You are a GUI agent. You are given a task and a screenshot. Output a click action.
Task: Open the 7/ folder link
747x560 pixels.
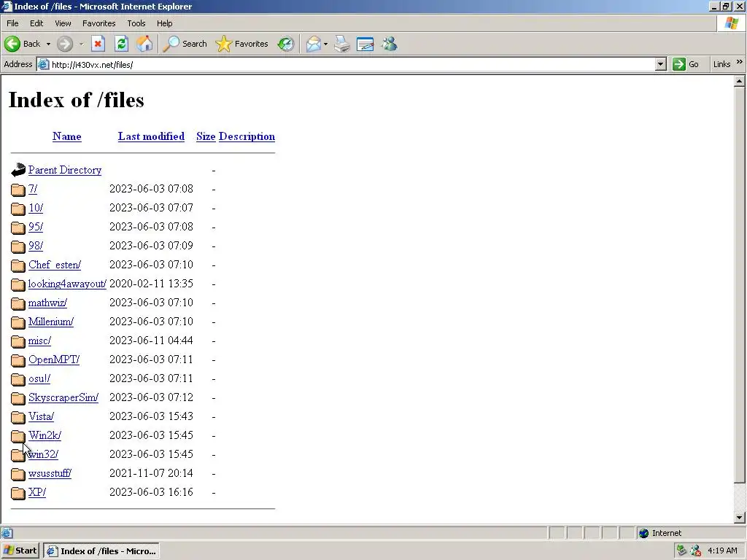[32, 189]
